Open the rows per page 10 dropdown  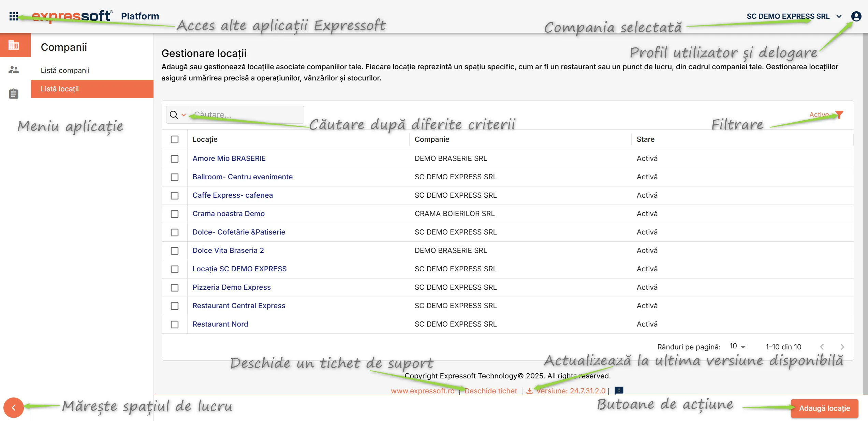(x=738, y=346)
